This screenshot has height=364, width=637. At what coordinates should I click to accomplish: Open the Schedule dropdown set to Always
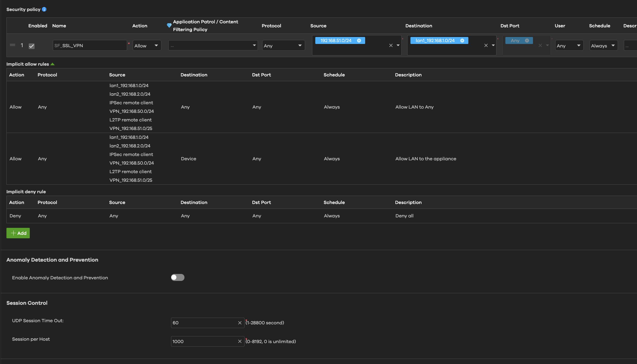pyautogui.click(x=603, y=46)
